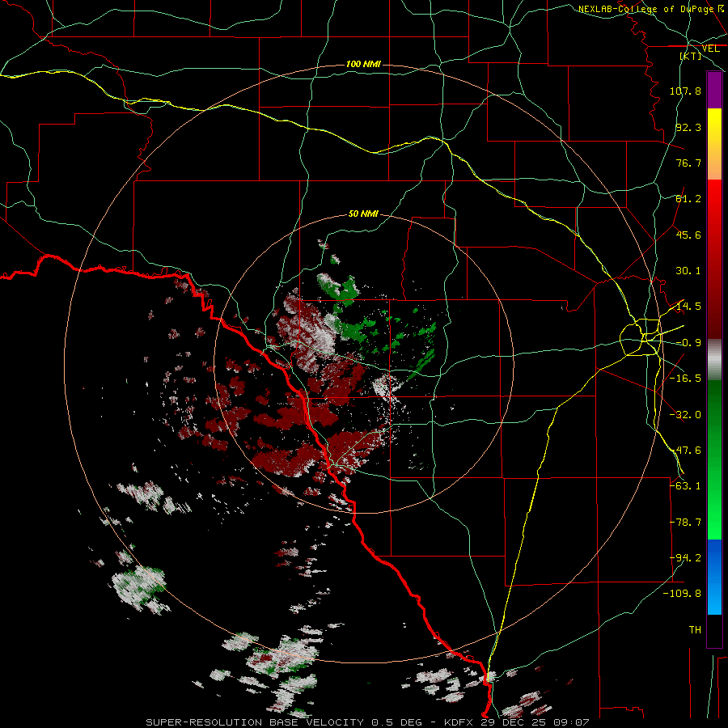
Task: Click the 61.2 velocity legend value
Action: click(x=688, y=199)
